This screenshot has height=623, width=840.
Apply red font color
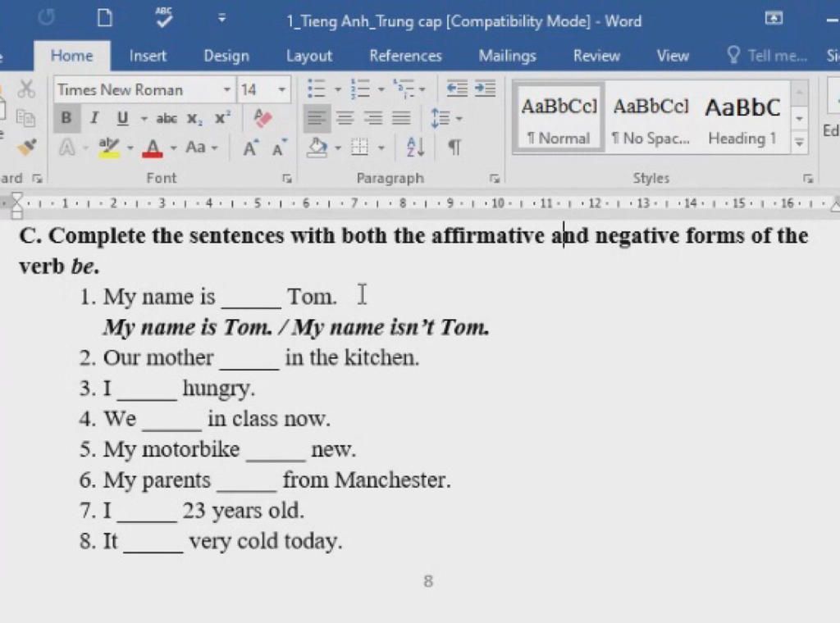click(152, 148)
